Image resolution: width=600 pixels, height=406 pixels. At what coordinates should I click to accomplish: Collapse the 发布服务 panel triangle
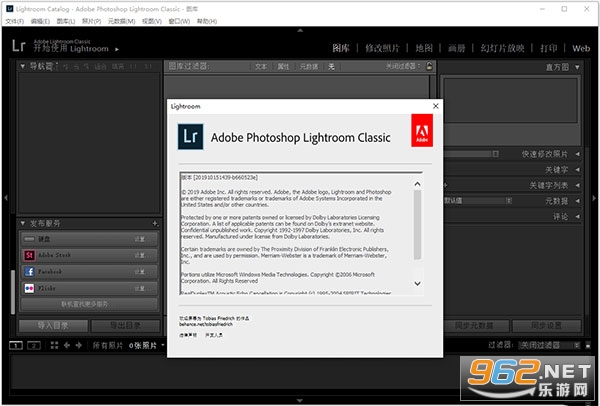[x=23, y=223]
